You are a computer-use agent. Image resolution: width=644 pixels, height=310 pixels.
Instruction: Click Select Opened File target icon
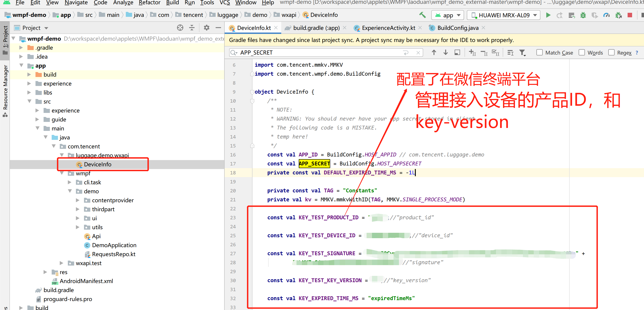[x=180, y=28]
